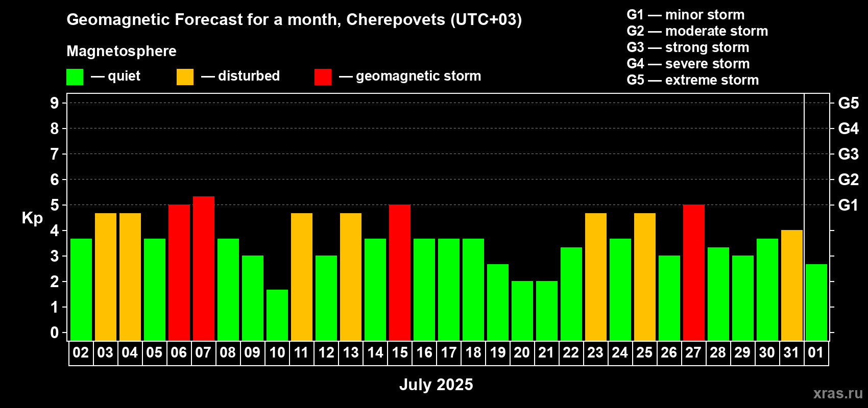Image resolution: width=868 pixels, height=408 pixels.
Task: Click the green bar for day 19
Action: coord(498,302)
